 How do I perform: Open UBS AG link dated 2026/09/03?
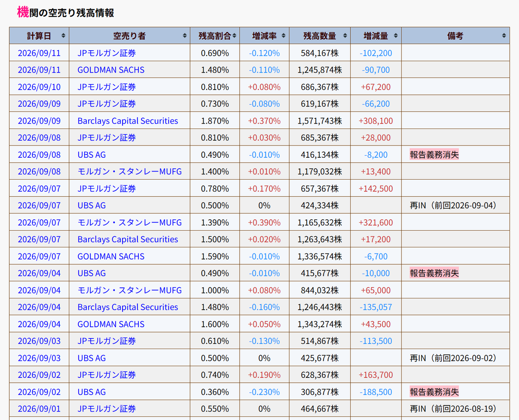pos(92,358)
